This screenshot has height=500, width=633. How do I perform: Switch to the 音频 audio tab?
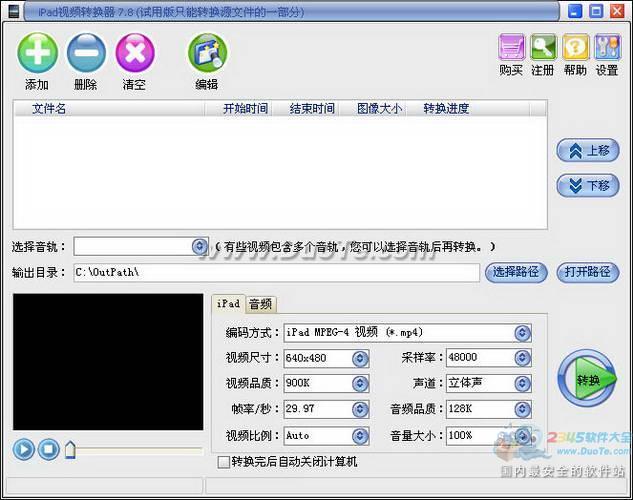coord(260,304)
